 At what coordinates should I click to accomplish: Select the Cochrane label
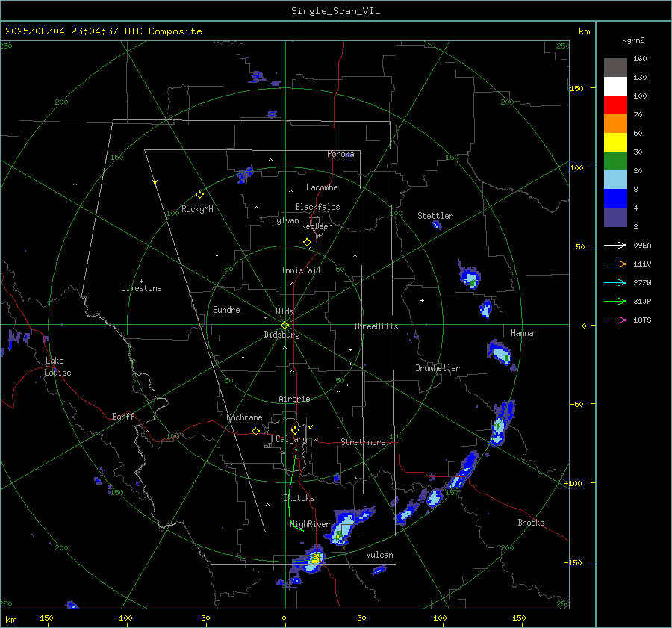[x=244, y=417]
